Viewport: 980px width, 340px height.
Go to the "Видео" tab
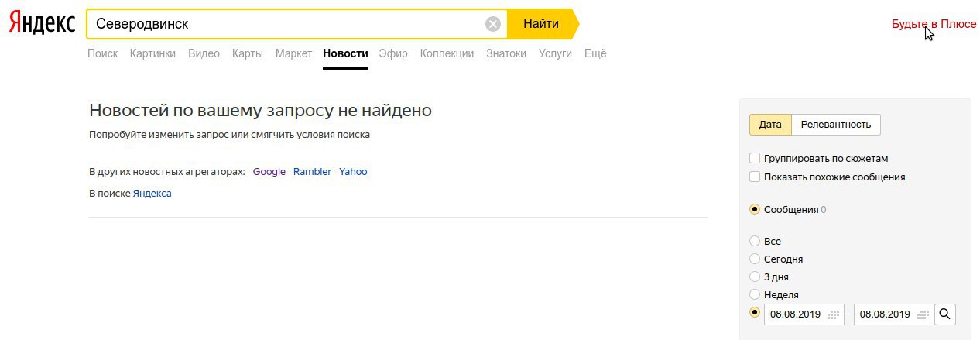pyautogui.click(x=204, y=53)
